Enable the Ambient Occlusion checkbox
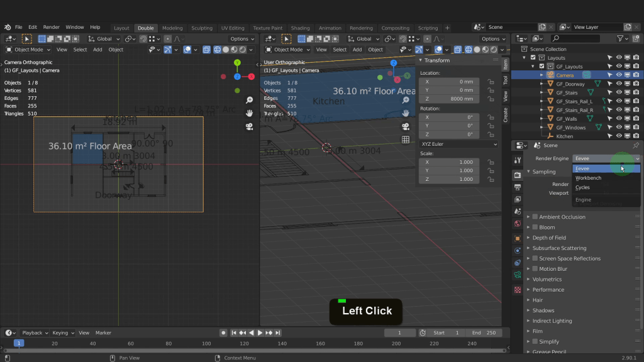 click(535, 217)
